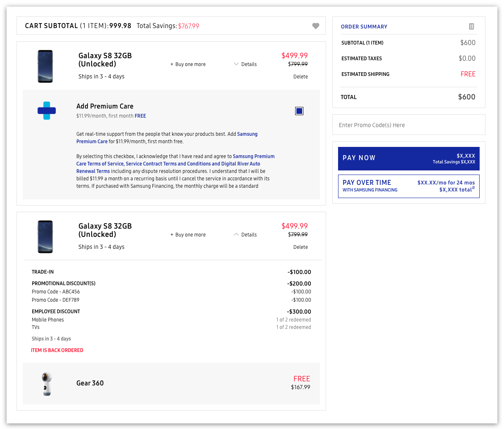Toggle the Add Premium Care checkbox
This screenshot has height=430, width=504.
(x=299, y=111)
